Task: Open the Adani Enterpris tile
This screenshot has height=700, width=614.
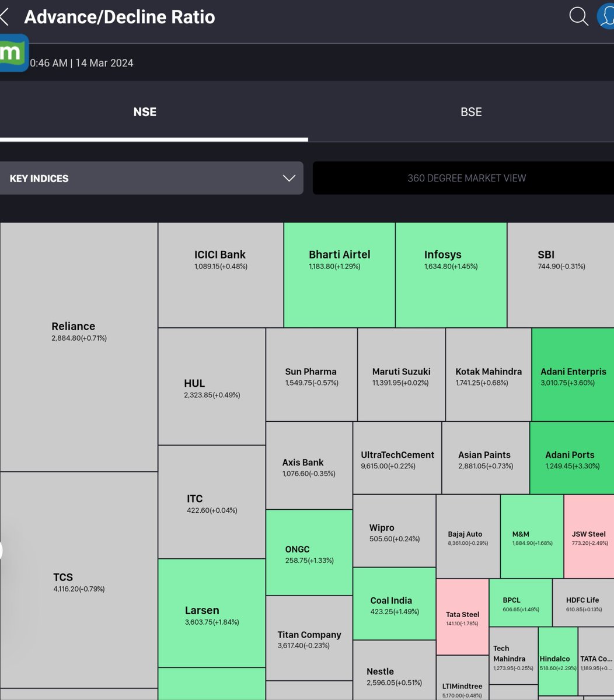Action: tap(573, 374)
